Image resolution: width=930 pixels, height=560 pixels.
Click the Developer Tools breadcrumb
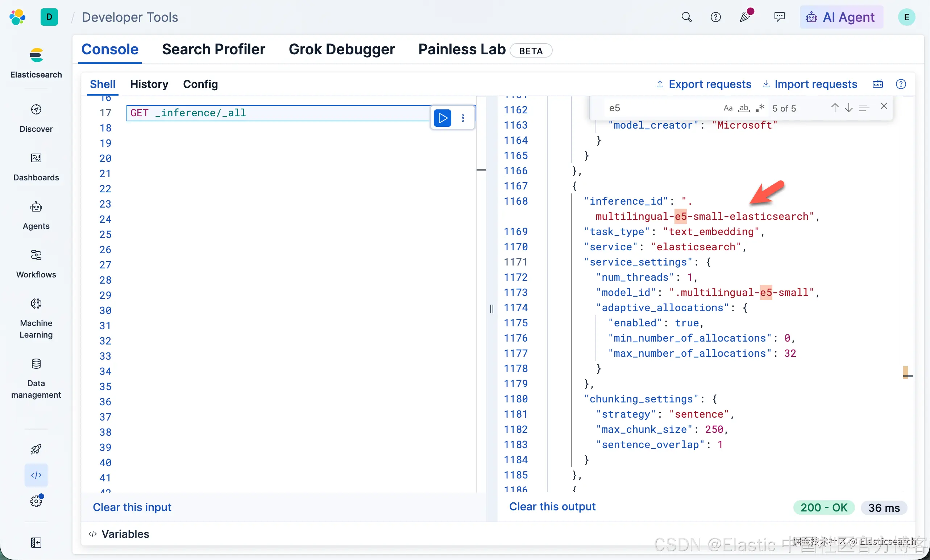(129, 17)
